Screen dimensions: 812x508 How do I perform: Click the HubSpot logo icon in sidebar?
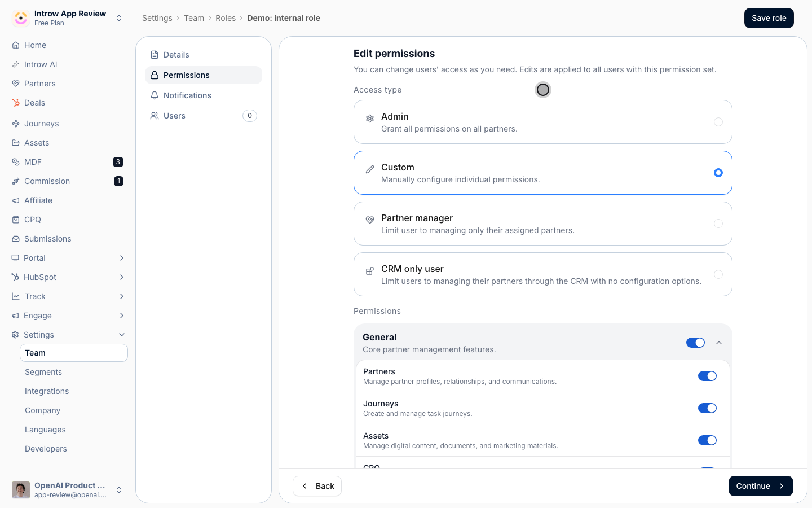(x=15, y=277)
